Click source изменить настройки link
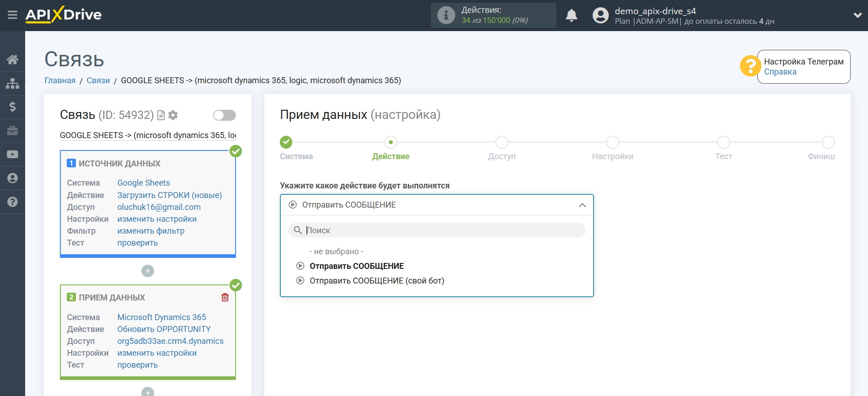Viewport: 868px width, 396px height. tap(157, 219)
